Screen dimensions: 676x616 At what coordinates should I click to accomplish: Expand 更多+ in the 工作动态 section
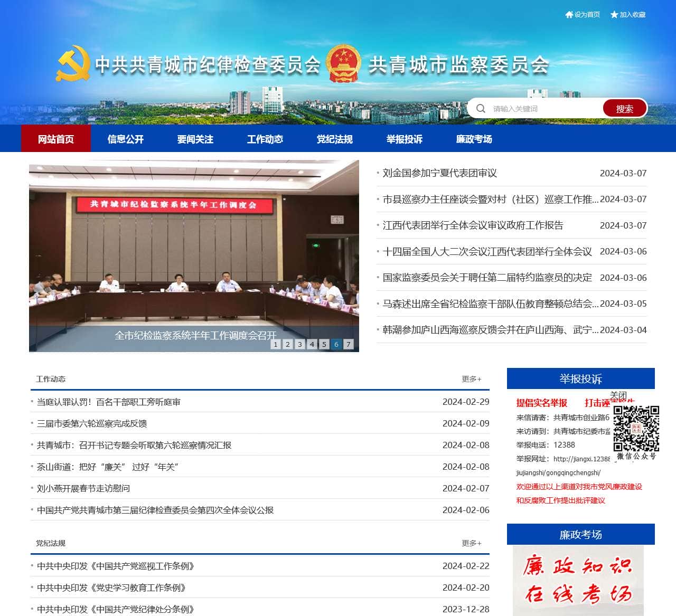472,379
